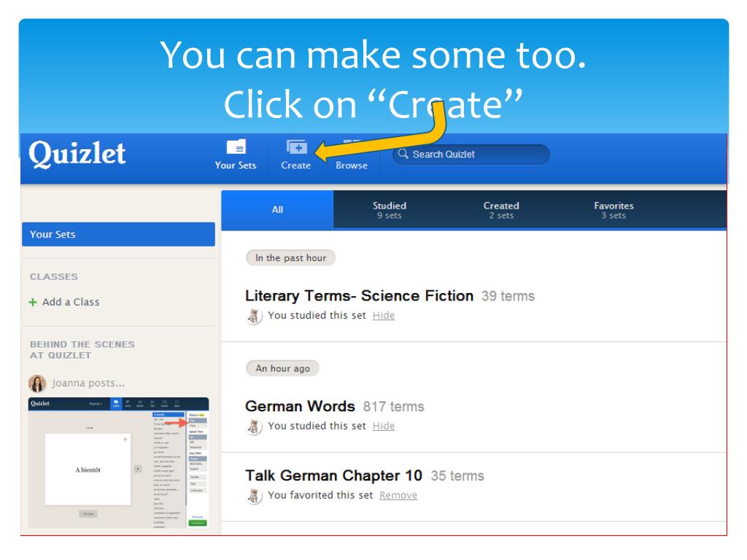Hide the Literary Terms- Science Fiction set
This screenshot has height=560, width=747.
click(384, 315)
